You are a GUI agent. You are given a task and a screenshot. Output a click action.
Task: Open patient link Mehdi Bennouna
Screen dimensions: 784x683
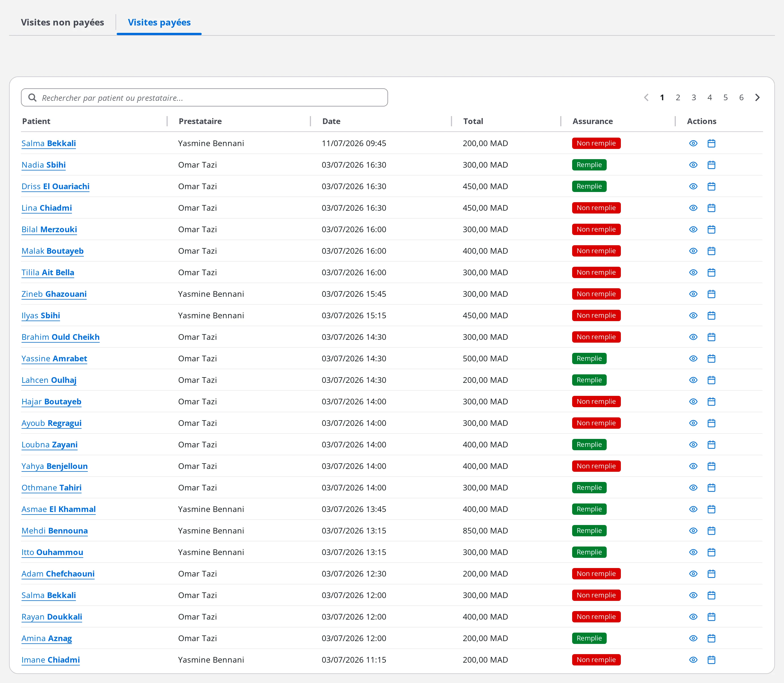point(54,531)
